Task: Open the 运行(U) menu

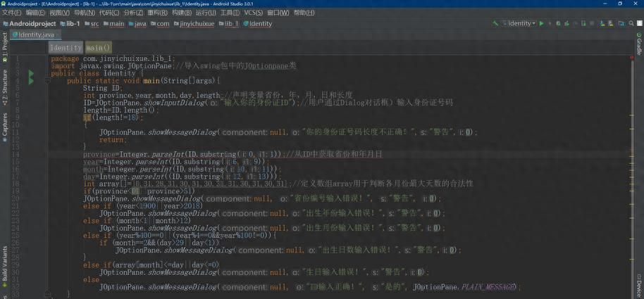Action: pyautogui.click(x=206, y=13)
